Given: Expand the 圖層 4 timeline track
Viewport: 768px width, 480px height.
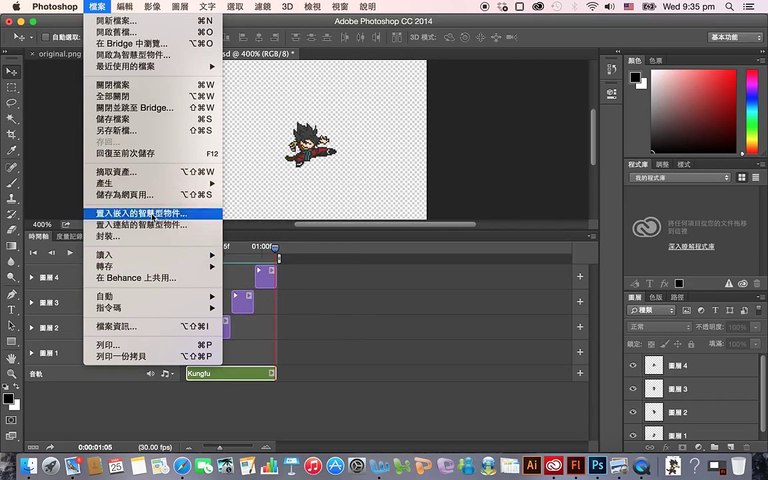Looking at the screenshot, I should 31,277.
